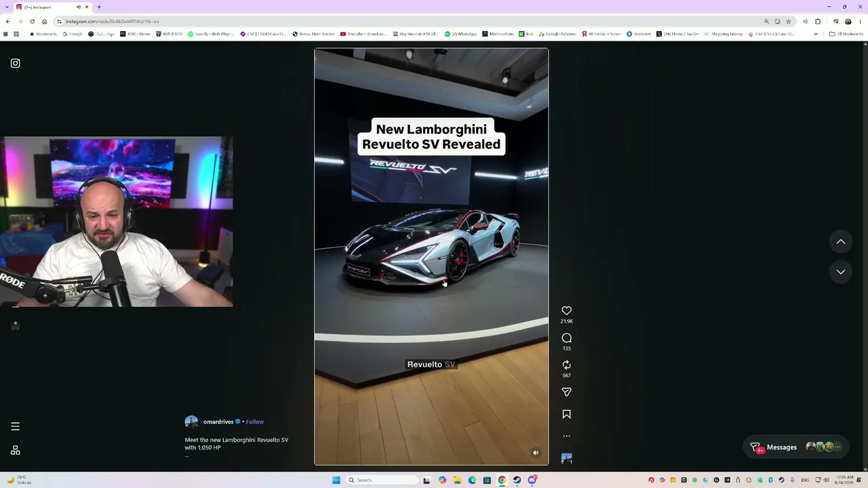Open the Extensions puzzle menu

tap(818, 22)
